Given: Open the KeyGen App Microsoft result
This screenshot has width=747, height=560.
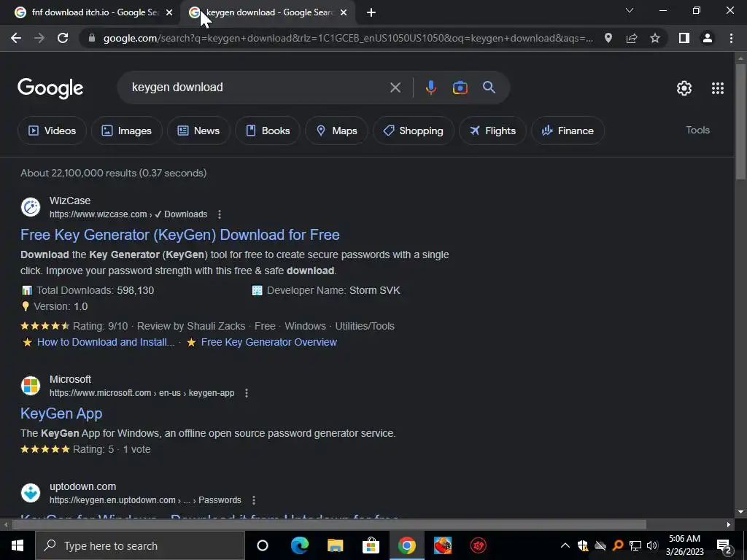Looking at the screenshot, I should pyautogui.click(x=61, y=413).
